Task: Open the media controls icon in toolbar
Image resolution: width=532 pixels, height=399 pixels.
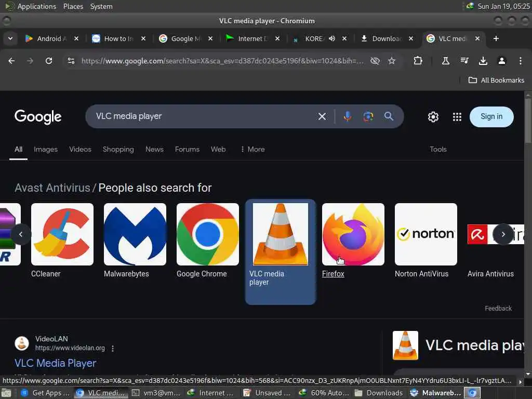Action: pos(464,61)
